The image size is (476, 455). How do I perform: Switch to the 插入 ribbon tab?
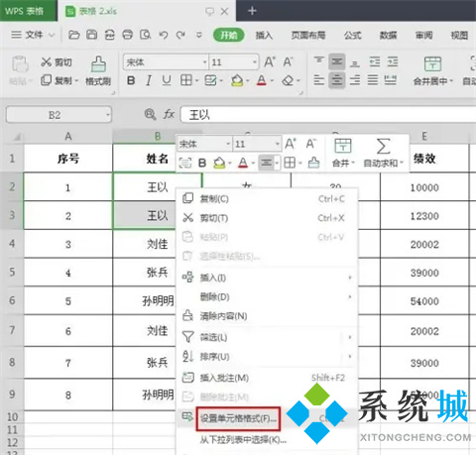[x=264, y=35]
